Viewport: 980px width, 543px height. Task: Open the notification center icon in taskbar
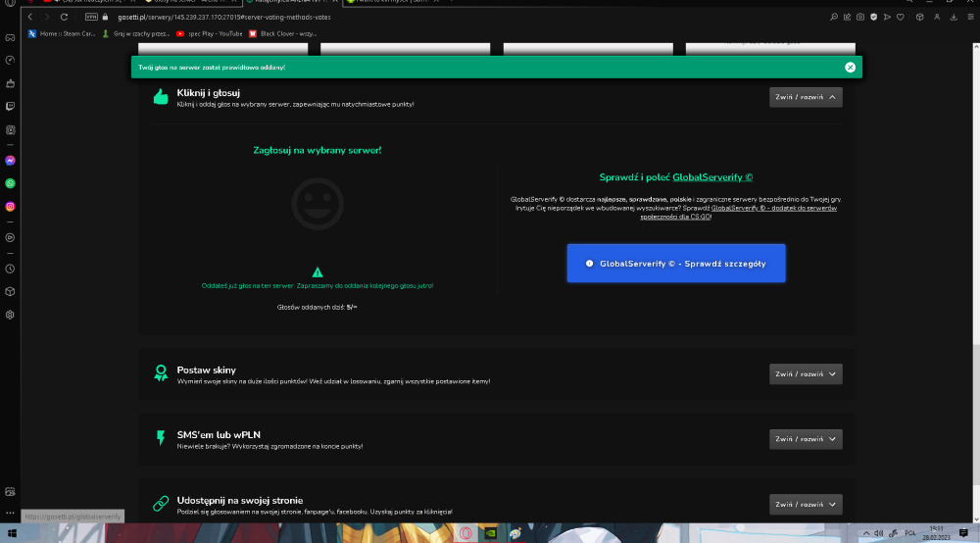(963, 533)
